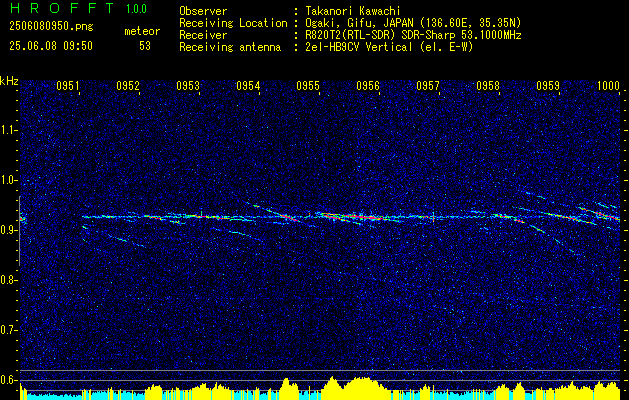Click the Receiver label
The width and height of the screenshot is (629, 400).
[203, 35]
